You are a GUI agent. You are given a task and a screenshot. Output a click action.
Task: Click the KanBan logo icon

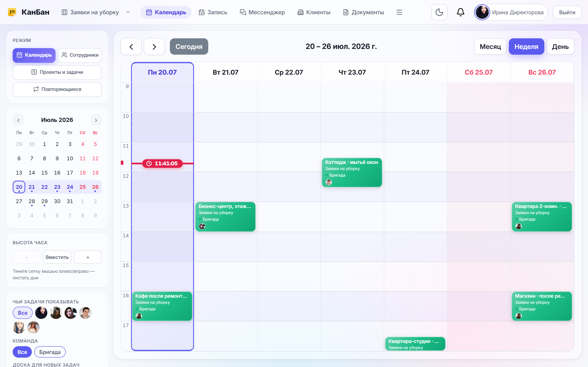coord(12,12)
